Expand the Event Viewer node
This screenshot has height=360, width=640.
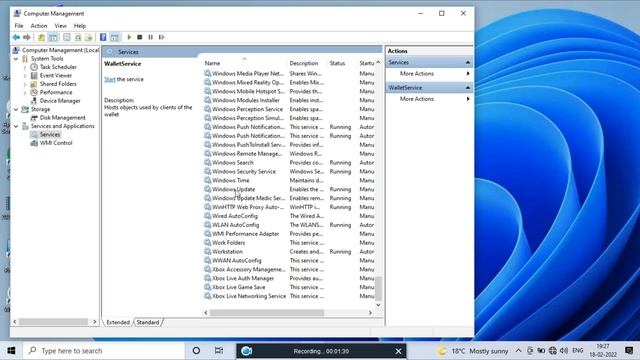click(25, 76)
